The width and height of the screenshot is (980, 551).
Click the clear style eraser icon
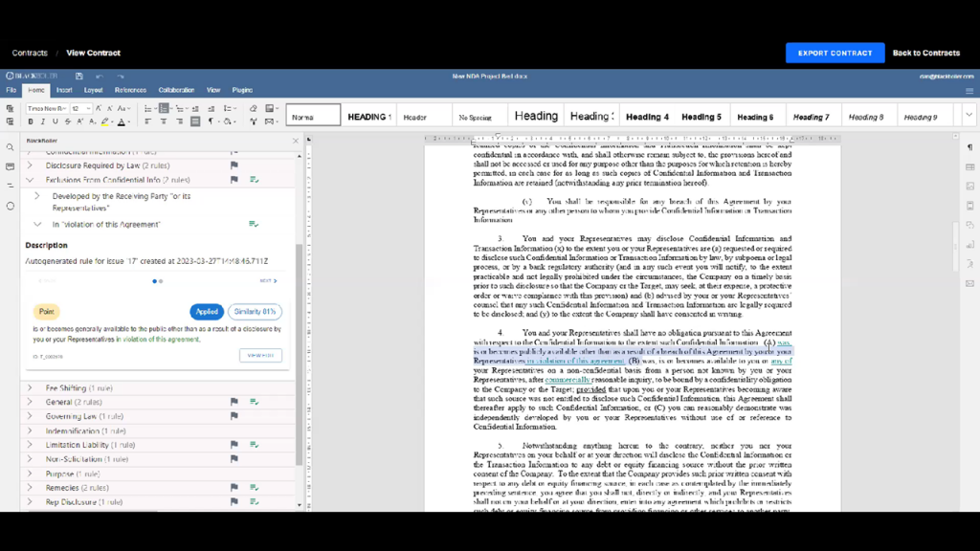pos(253,109)
